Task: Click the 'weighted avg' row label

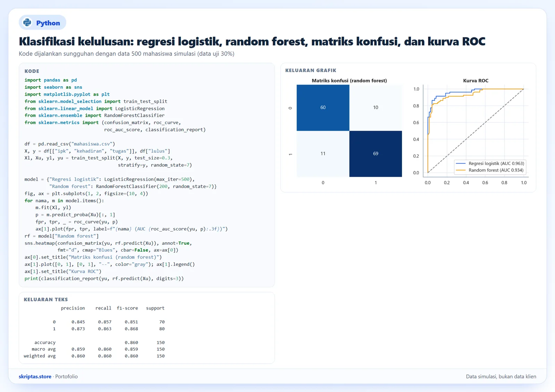Action: 40,356
